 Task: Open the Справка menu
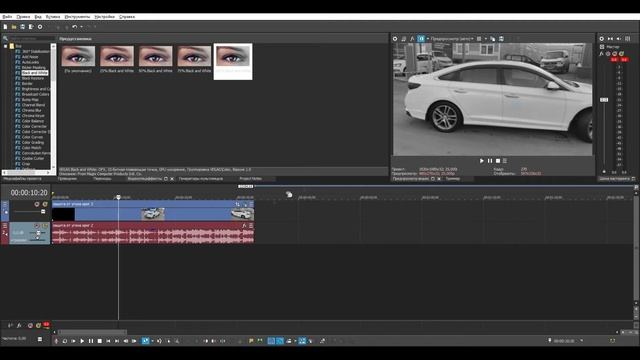(127, 17)
